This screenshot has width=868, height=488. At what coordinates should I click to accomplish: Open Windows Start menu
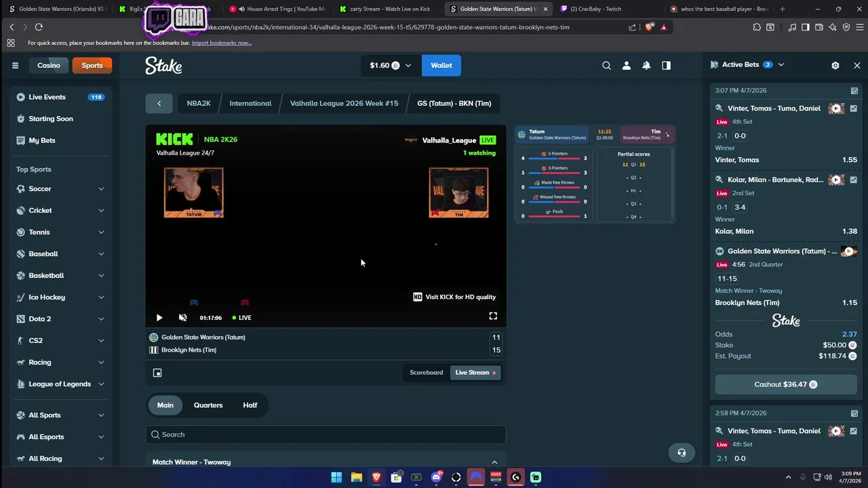[336, 477]
